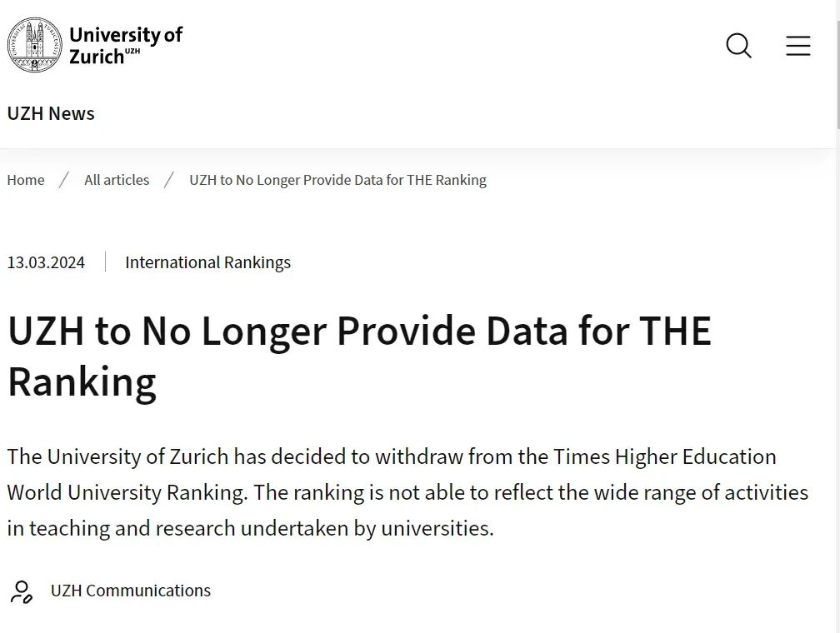
Task: Go to Home breadcrumb
Action: pos(26,180)
